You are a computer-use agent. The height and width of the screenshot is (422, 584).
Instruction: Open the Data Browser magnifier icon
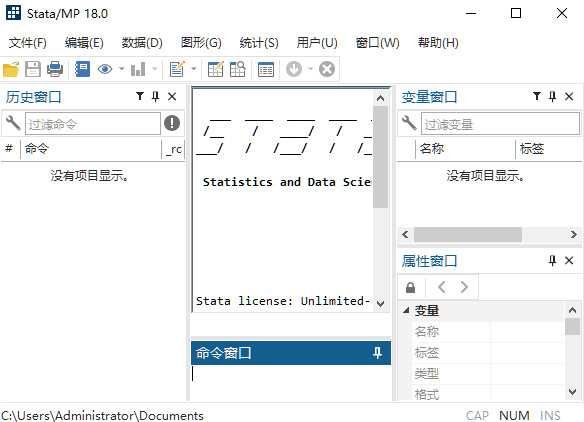(x=238, y=69)
